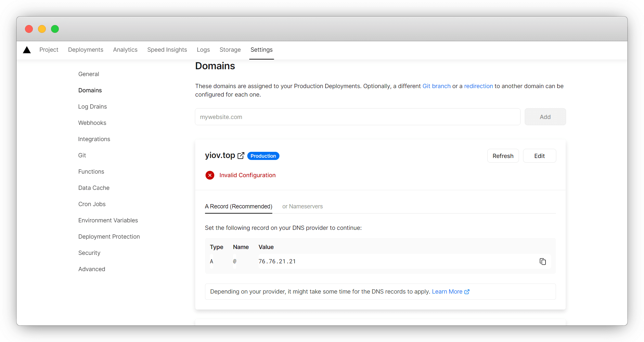The height and width of the screenshot is (342, 644).
Task: Switch to the Deployments tab
Action: pyautogui.click(x=85, y=50)
